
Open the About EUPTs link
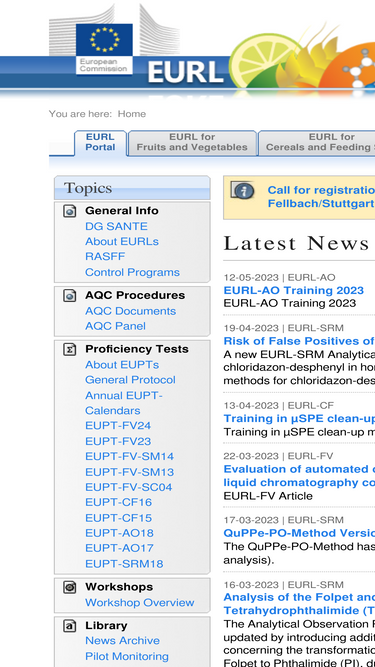[x=122, y=365]
